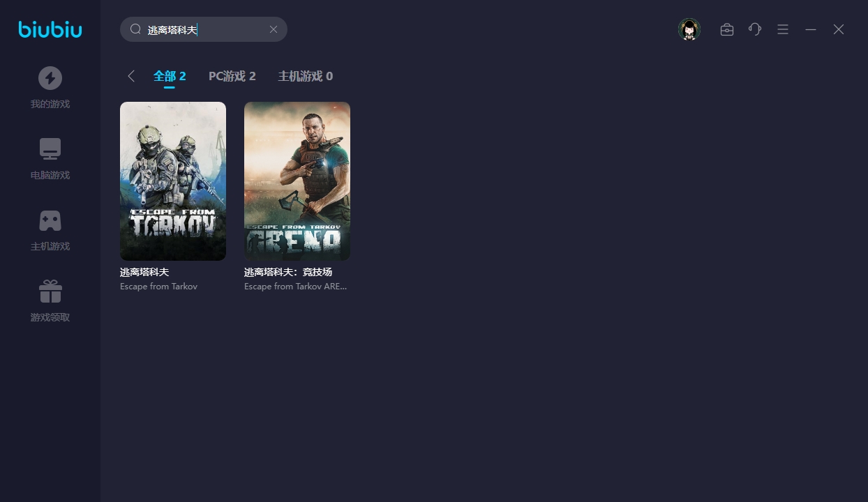Switch to the 全部 2 tab
Viewport: 868px width, 502px height.
170,76
